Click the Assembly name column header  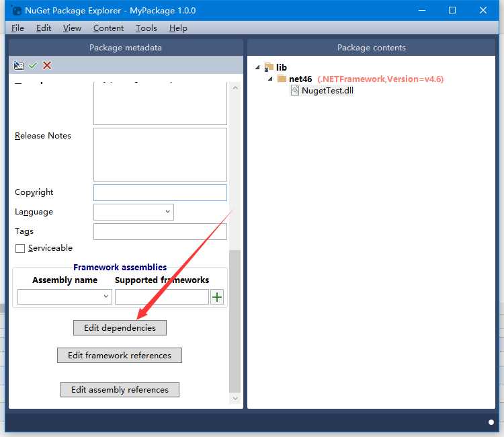click(65, 280)
